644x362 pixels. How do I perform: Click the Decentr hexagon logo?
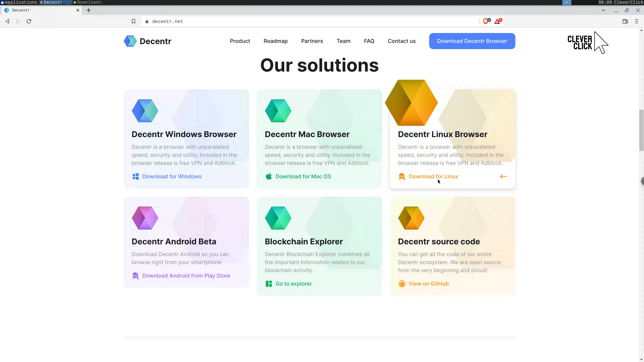pyautogui.click(x=130, y=41)
